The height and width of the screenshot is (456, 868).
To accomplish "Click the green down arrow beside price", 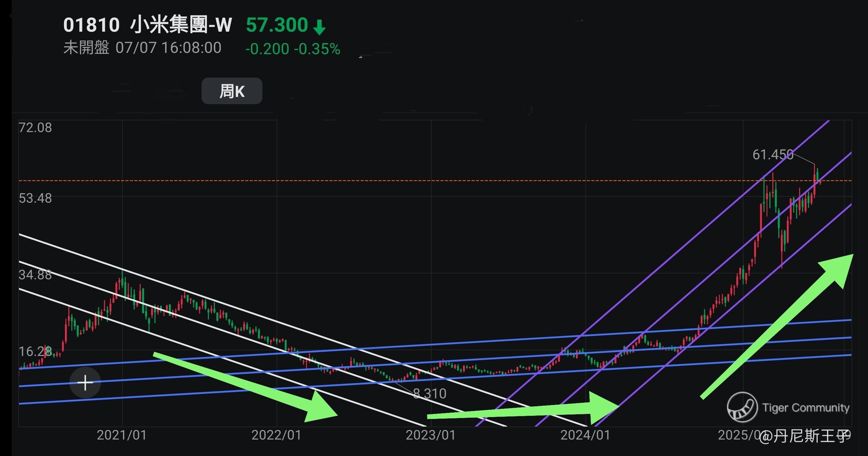I will point(319,27).
